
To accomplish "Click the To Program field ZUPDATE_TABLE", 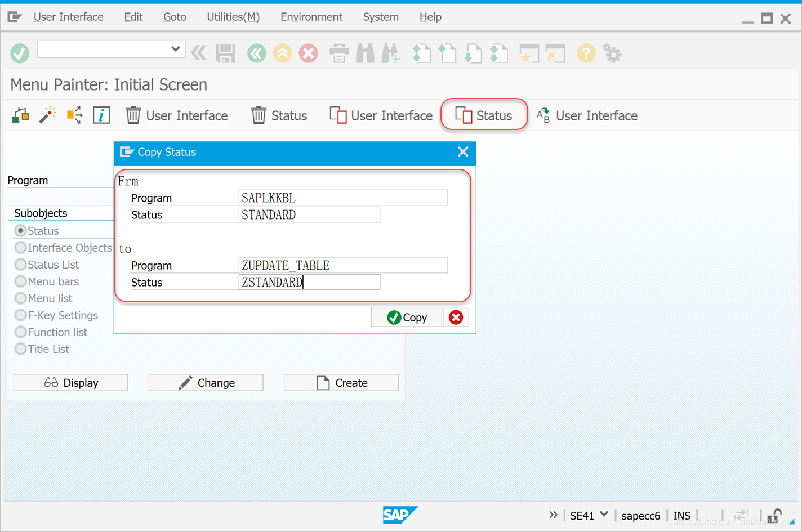I will (x=343, y=265).
